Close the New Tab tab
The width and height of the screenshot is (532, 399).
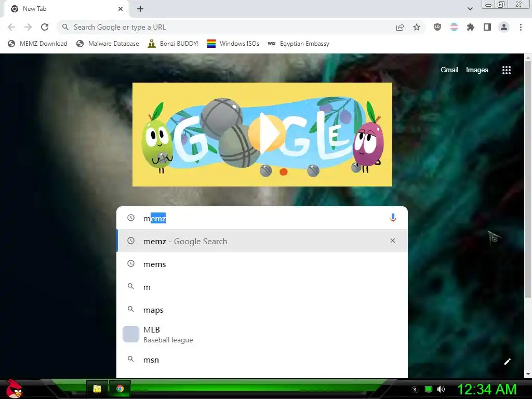pos(121,9)
